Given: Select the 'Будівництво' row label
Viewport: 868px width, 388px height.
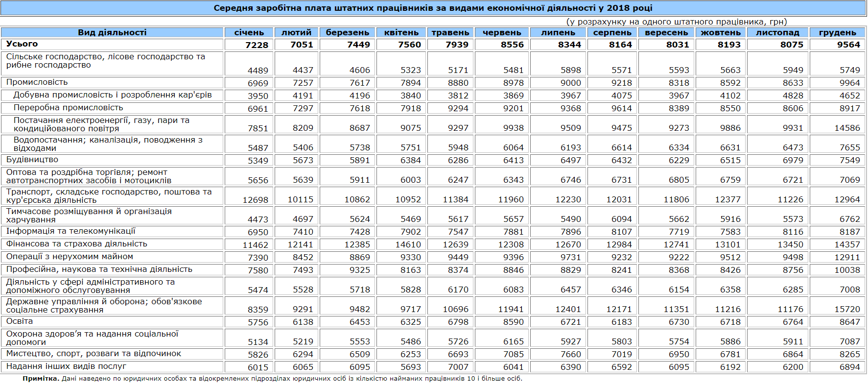Looking at the screenshot, I should [32, 160].
